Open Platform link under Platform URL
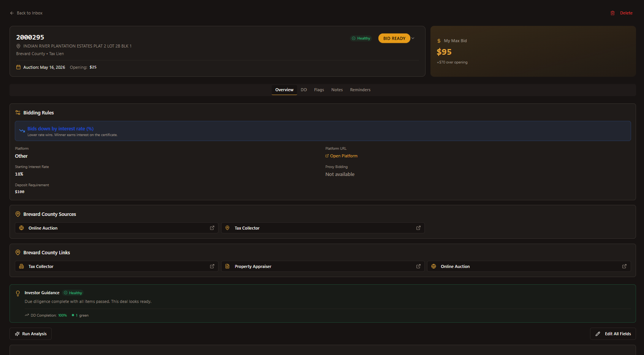This screenshot has width=644, height=355. [342, 156]
